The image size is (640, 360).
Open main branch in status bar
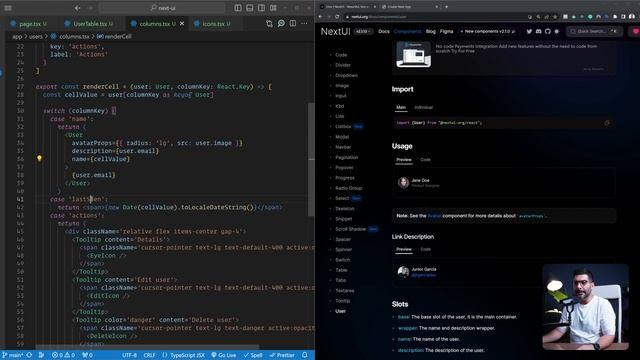[x=13, y=355]
